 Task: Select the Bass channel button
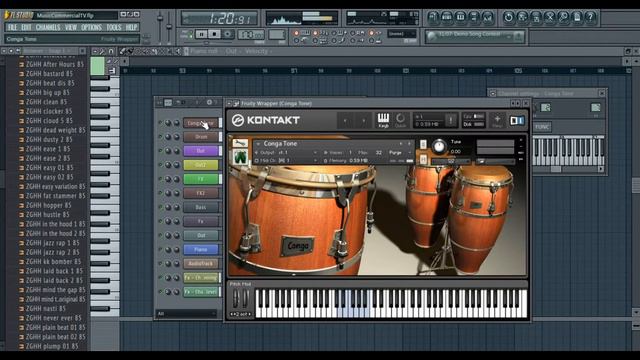tap(200, 207)
